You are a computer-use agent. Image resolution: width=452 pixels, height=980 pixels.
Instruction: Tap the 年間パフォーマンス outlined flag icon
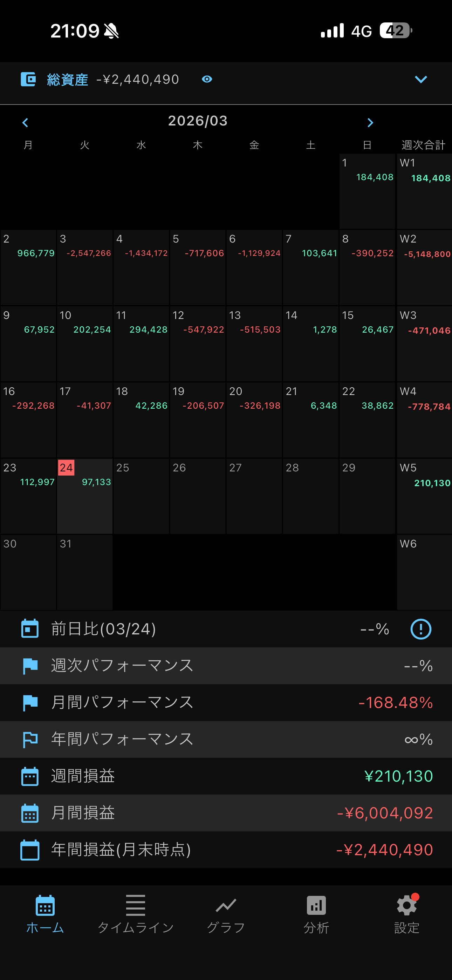point(30,740)
